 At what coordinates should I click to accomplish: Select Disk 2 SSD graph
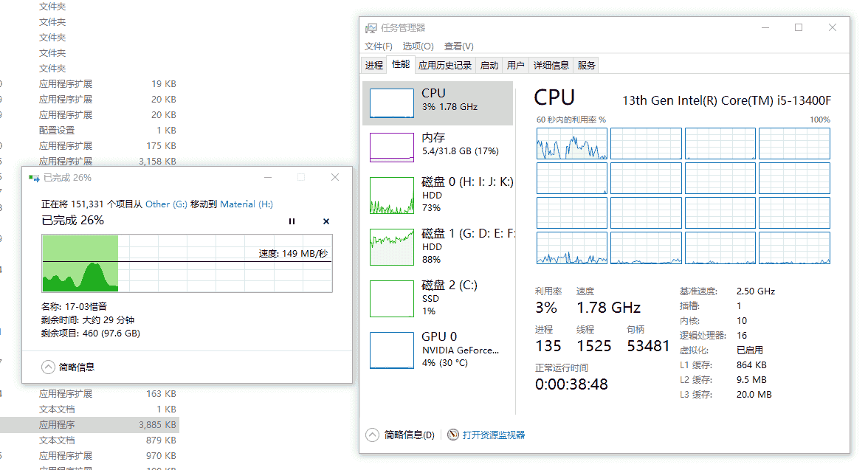[392, 298]
